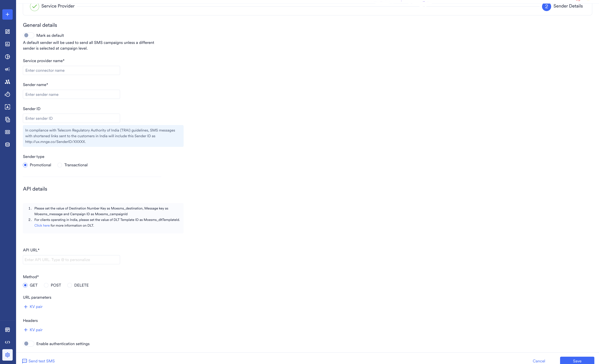Select the DELETE method radio
The width and height of the screenshot is (599, 364).
click(x=70, y=285)
